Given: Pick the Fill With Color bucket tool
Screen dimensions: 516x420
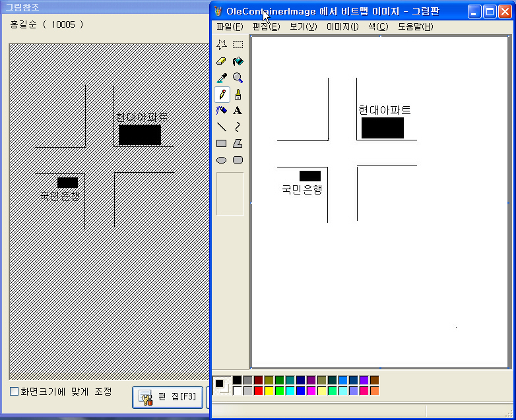Looking at the screenshot, I should point(238,61).
